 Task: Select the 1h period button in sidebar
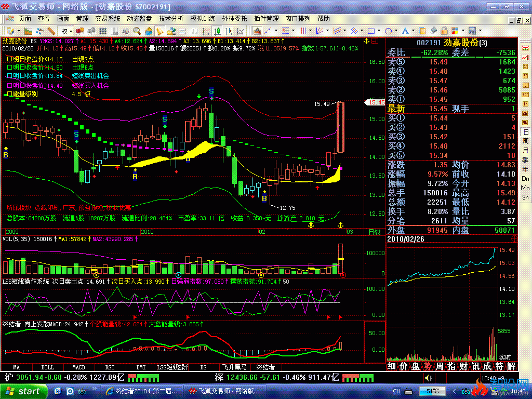pos(525,104)
